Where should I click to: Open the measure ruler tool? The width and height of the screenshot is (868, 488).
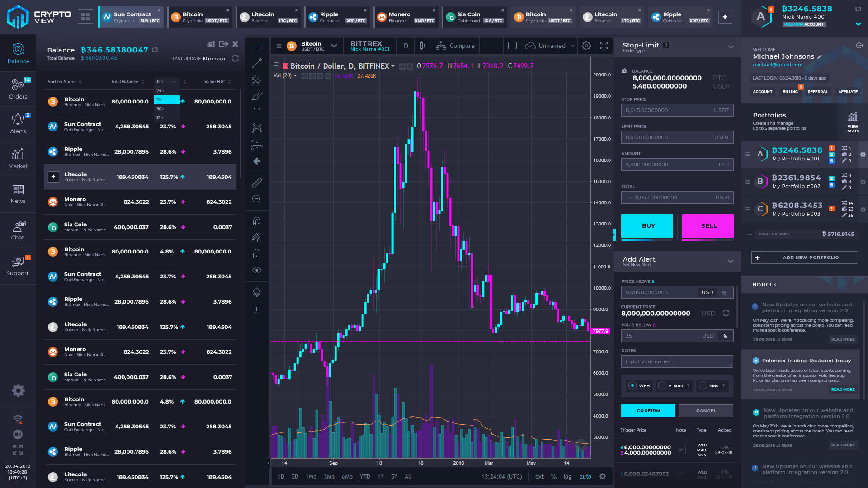256,183
